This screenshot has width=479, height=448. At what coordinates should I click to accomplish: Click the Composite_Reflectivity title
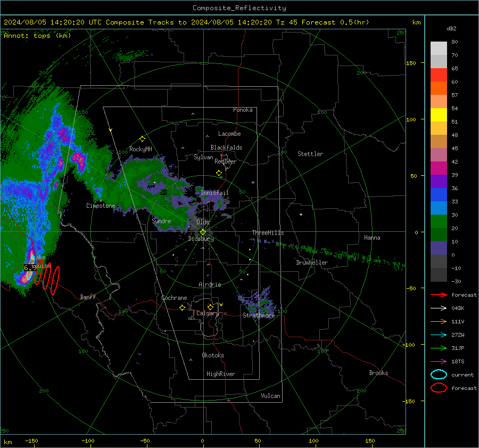(240, 8)
